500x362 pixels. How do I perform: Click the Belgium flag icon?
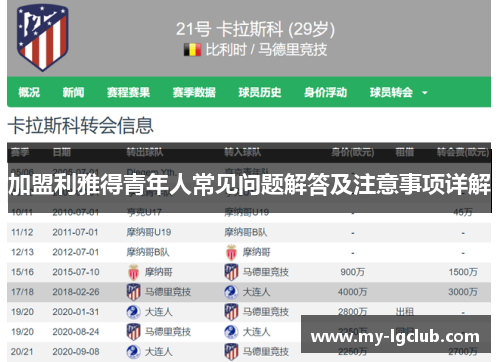(x=192, y=50)
